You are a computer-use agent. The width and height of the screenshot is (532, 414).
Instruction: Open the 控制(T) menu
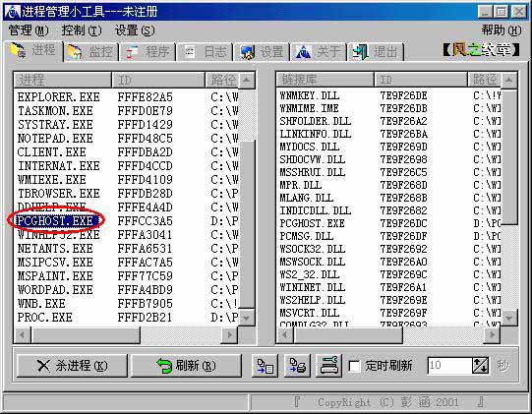(x=82, y=30)
